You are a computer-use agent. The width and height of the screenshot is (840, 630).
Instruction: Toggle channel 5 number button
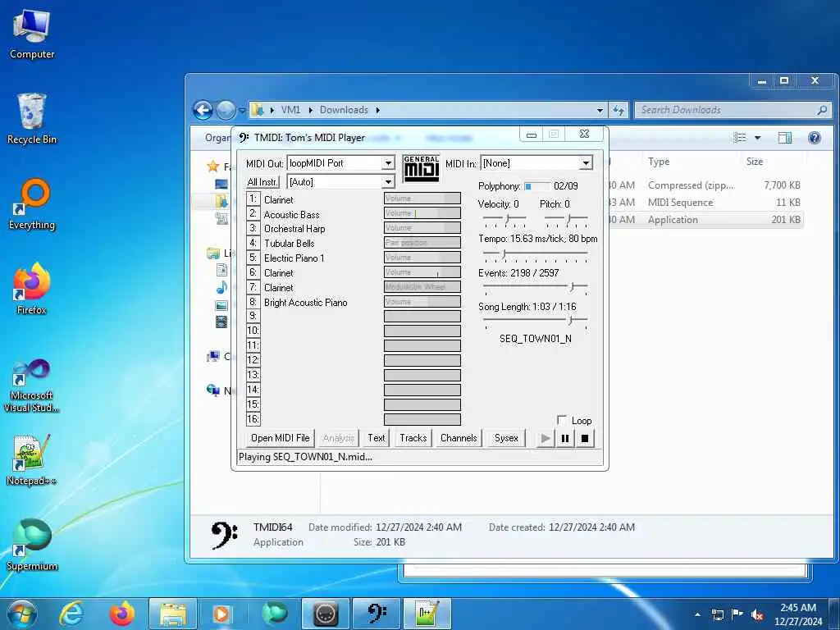(x=253, y=258)
